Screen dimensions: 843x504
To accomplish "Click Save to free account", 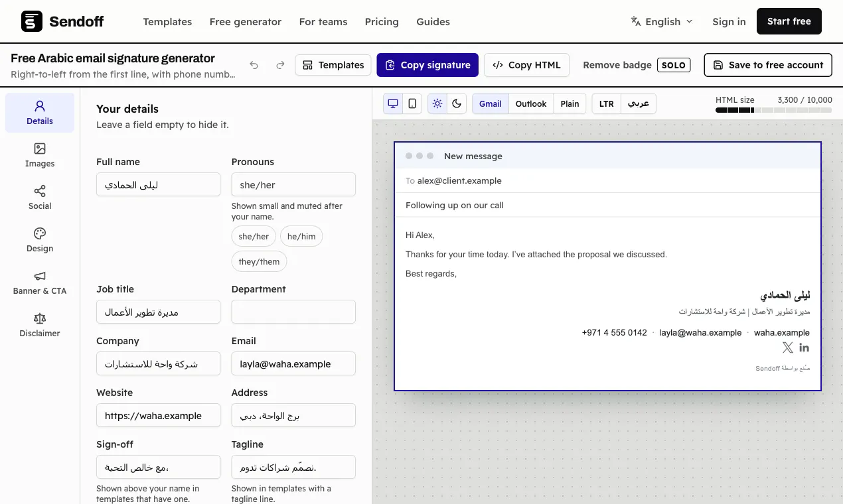I will point(768,65).
